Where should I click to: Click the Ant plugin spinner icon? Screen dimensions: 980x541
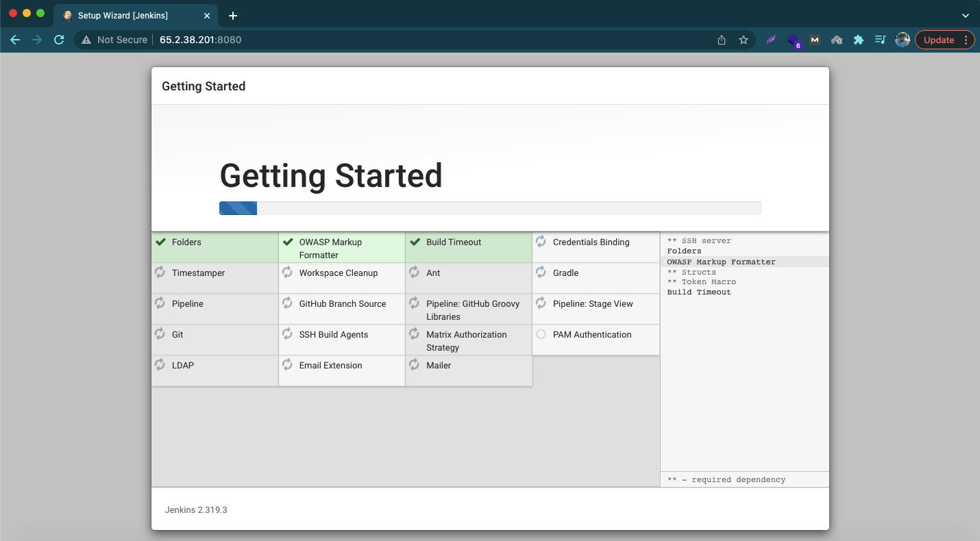[x=414, y=273]
